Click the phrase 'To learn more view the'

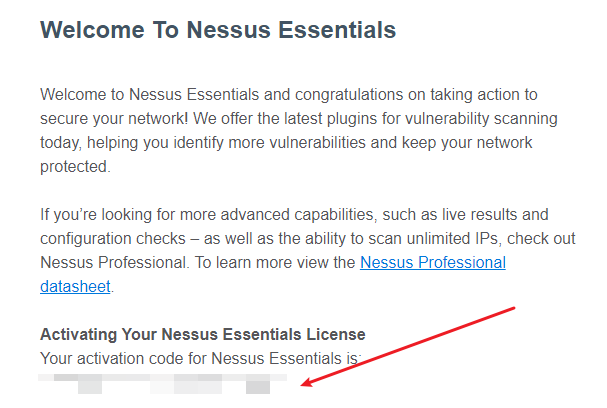(x=275, y=262)
